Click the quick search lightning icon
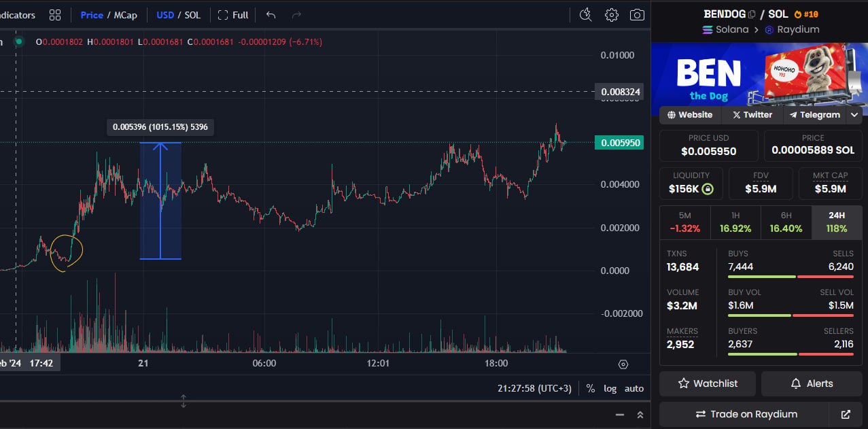 (x=586, y=15)
